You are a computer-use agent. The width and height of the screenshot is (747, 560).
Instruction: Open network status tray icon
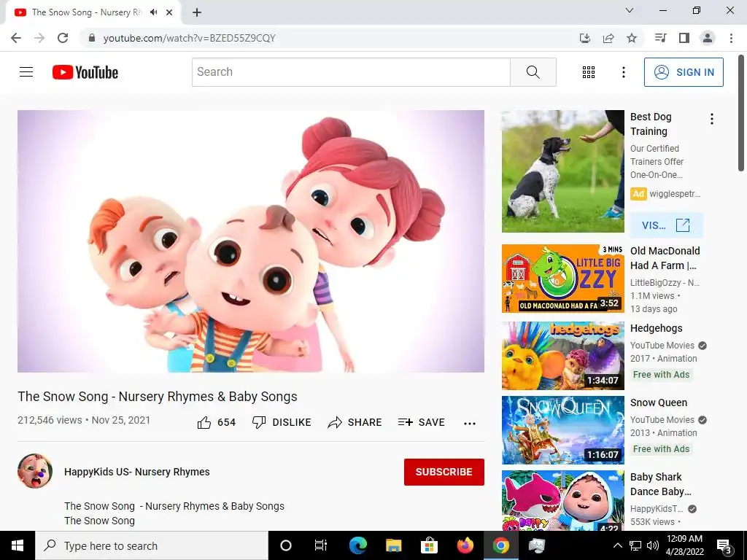(x=635, y=545)
